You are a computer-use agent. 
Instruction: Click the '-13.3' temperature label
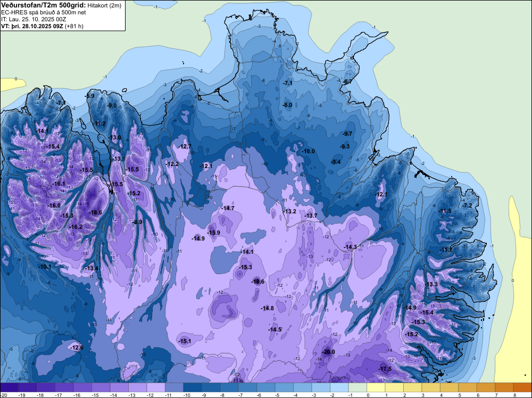[x=431, y=284]
